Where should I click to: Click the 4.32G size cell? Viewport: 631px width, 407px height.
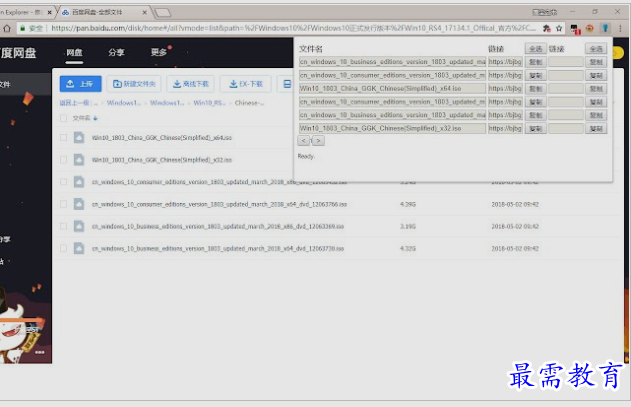point(408,248)
